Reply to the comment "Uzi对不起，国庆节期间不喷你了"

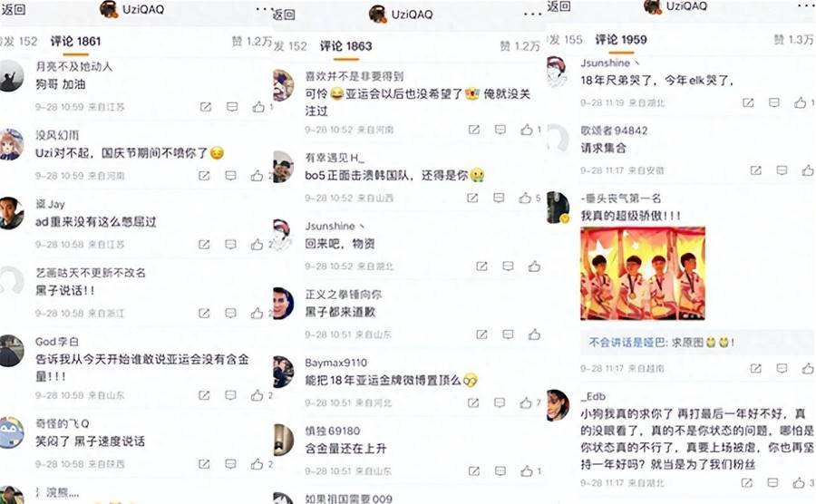pyautogui.click(x=230, y=175)
